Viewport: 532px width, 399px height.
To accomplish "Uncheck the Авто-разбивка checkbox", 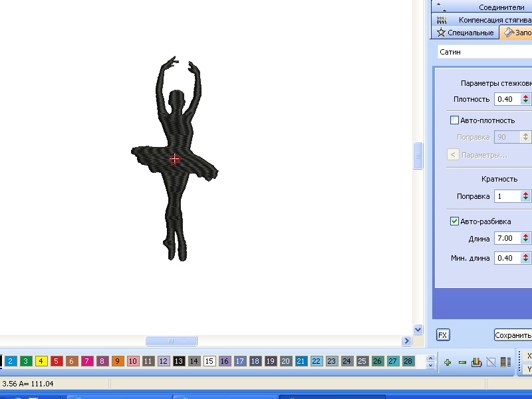I will coord(455,221).
